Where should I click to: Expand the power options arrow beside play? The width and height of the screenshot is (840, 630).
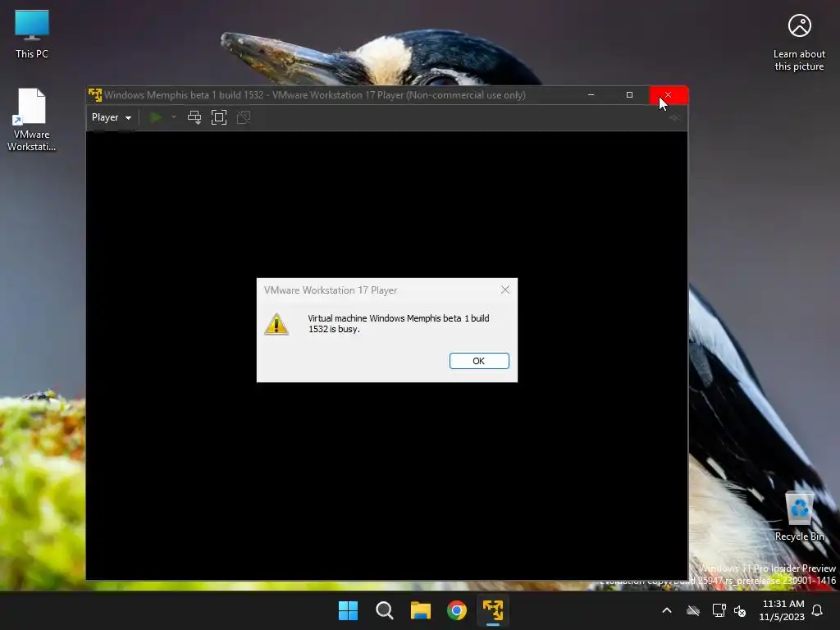click(174, 117)
